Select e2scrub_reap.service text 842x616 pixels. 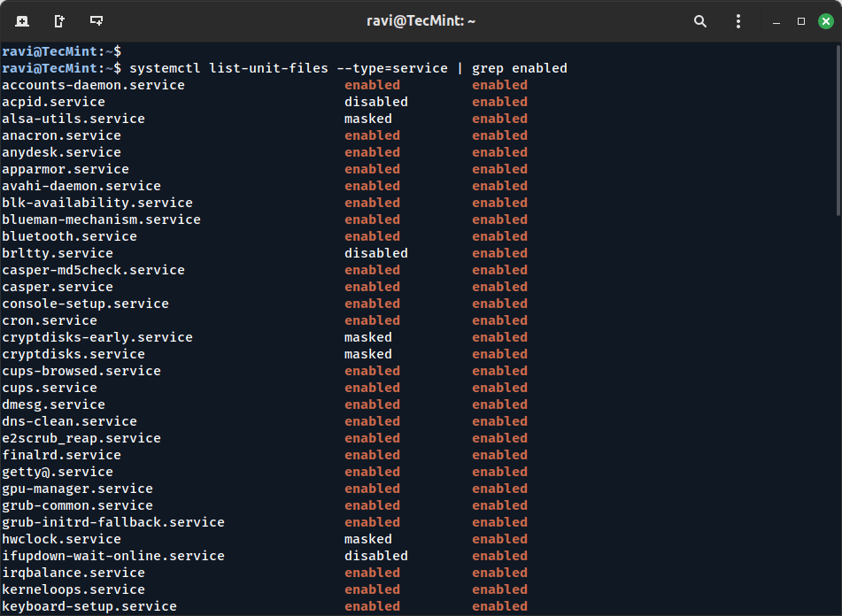pyautogui.click(x=81, y=438)
